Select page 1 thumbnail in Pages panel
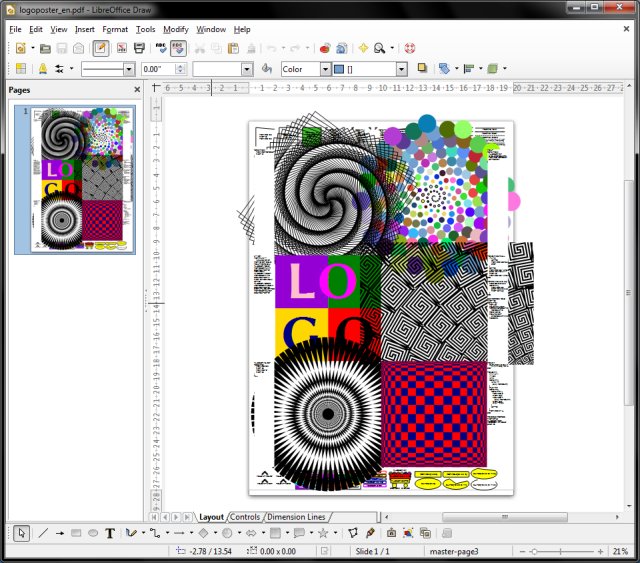640x563 pixels. [84, 180]
